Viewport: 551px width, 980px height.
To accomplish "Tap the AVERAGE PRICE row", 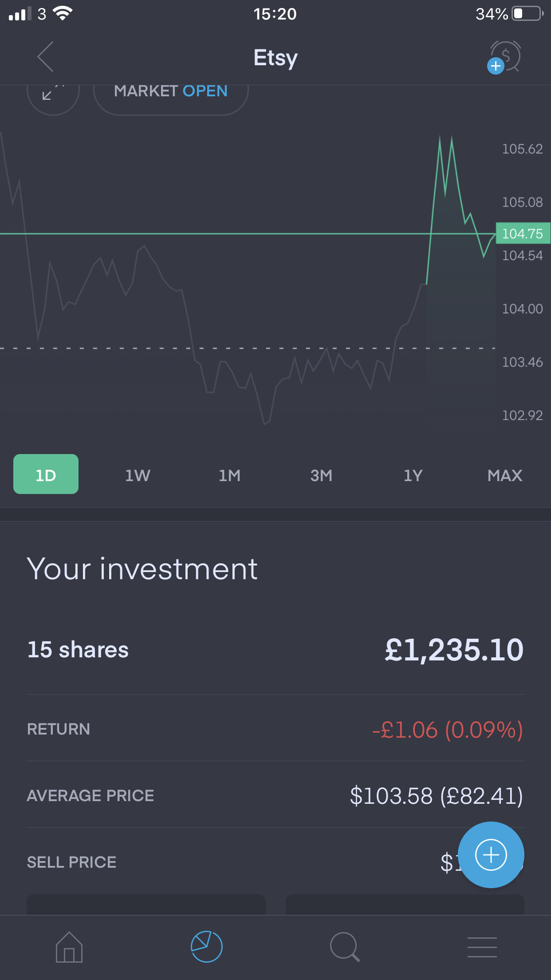I will click(275, 795).
